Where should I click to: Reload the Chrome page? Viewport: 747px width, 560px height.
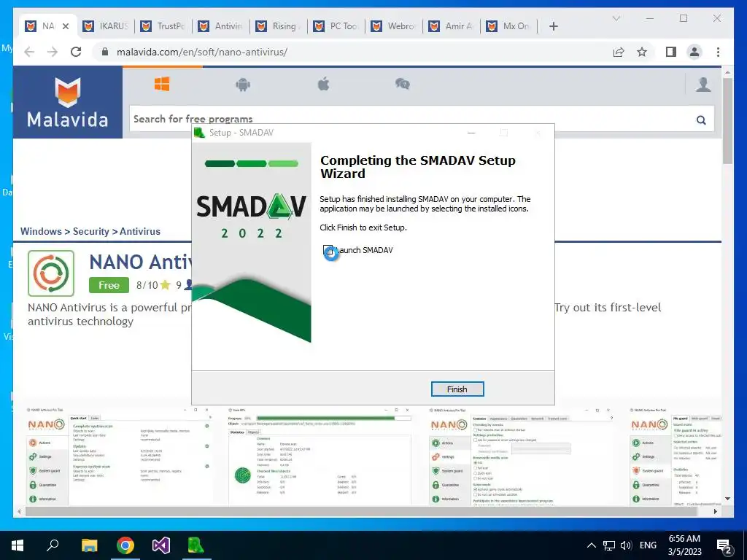pos(76,52)
